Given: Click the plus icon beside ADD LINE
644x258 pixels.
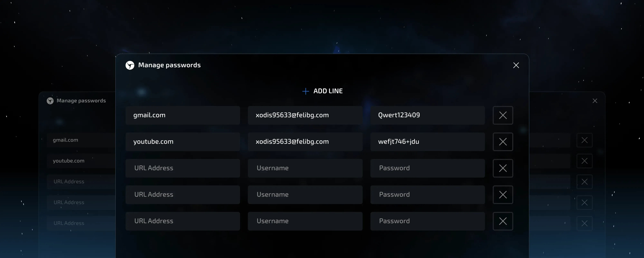Looking at the screenshot, I should (306, 91).
